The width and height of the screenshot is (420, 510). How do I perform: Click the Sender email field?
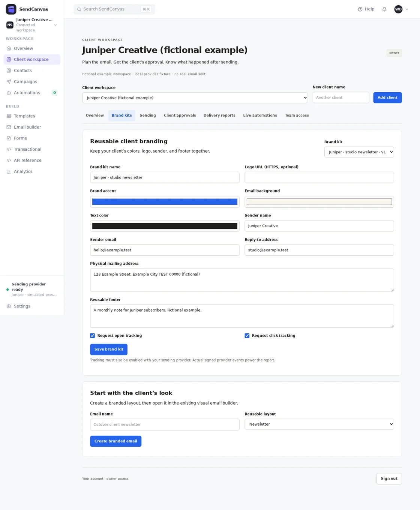click(165, 250)
